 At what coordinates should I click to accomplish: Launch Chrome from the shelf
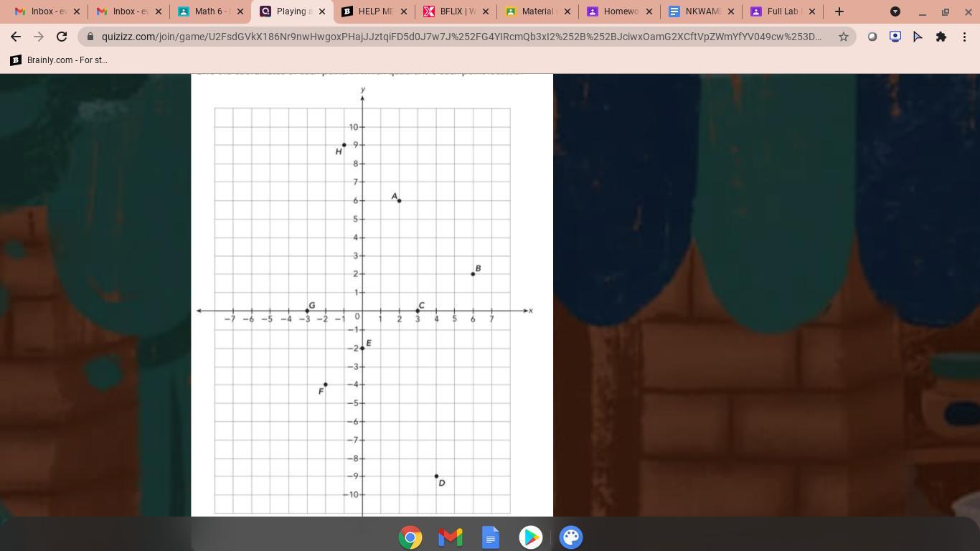[410, 537]
